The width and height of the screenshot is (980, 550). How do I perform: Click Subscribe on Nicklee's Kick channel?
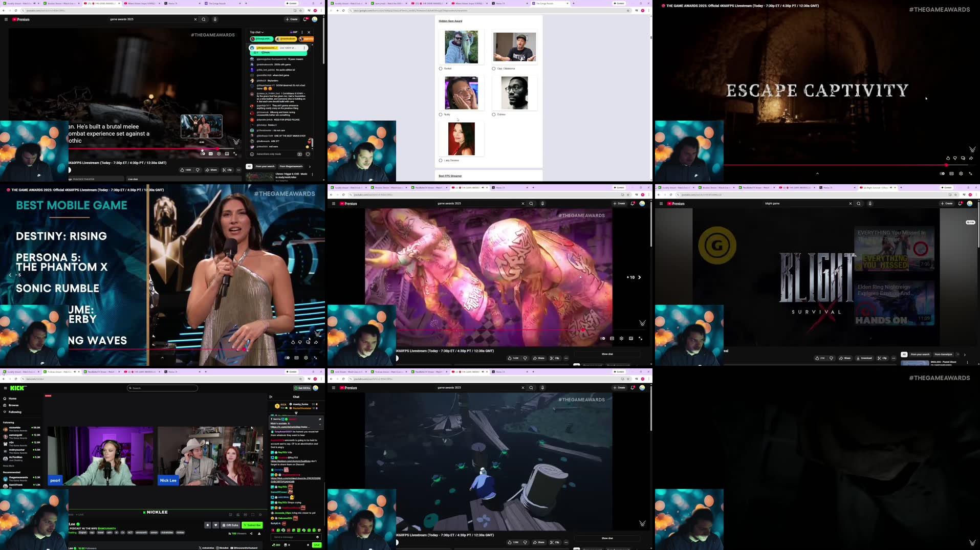[x=253, y=525]
